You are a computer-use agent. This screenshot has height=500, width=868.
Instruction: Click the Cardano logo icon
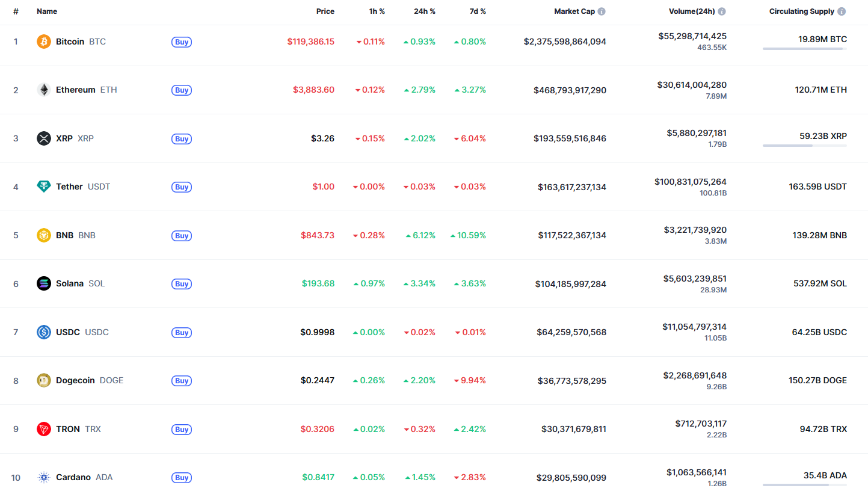click(x=44, y=477)
